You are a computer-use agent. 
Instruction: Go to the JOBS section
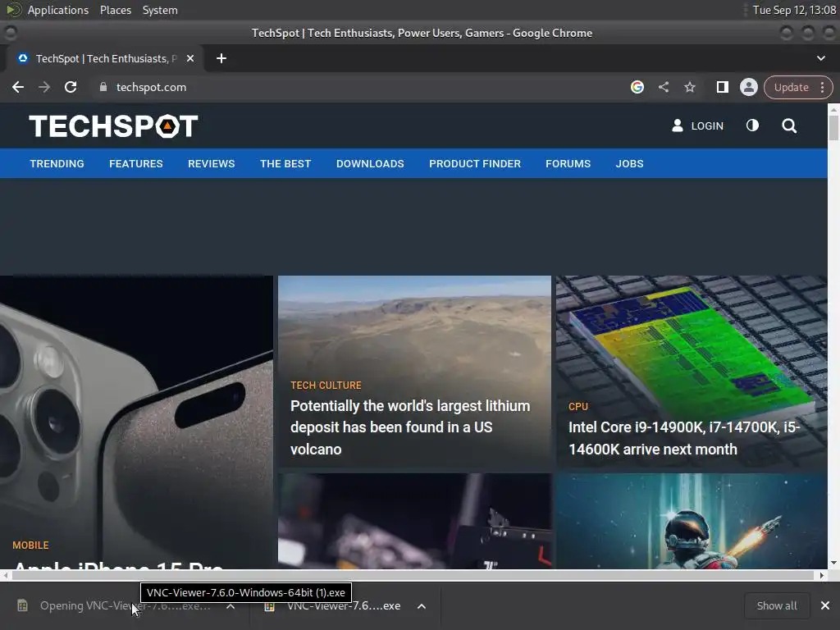point(629,164)
